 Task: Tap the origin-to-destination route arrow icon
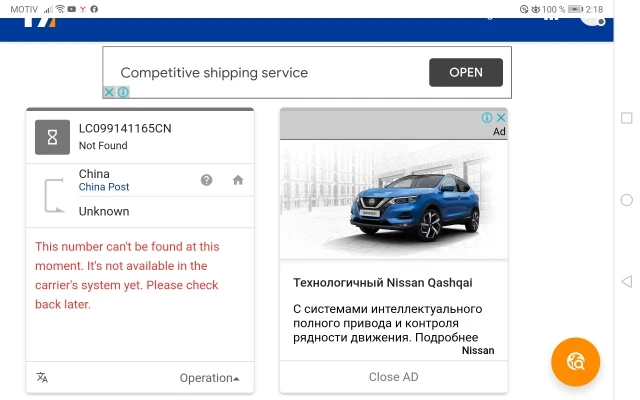click(x=54, y=196)
